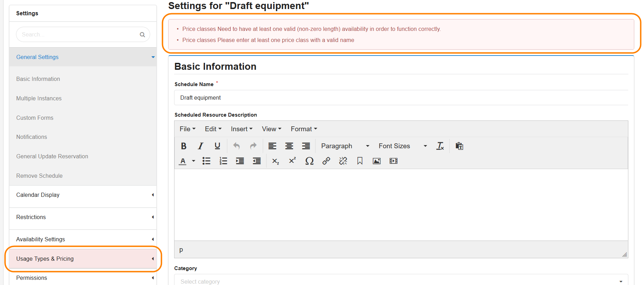Open the Format menu in editor

(x=304, y=129)
